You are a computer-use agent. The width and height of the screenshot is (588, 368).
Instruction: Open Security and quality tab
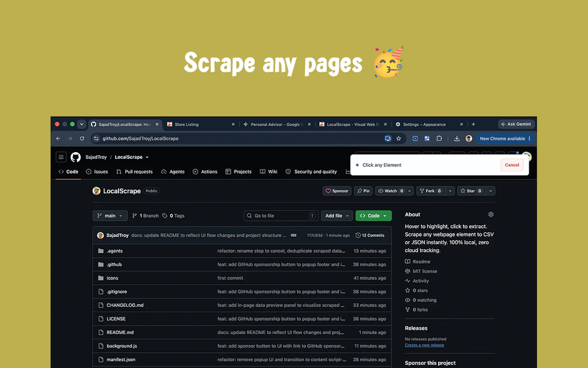pos(311,171)
